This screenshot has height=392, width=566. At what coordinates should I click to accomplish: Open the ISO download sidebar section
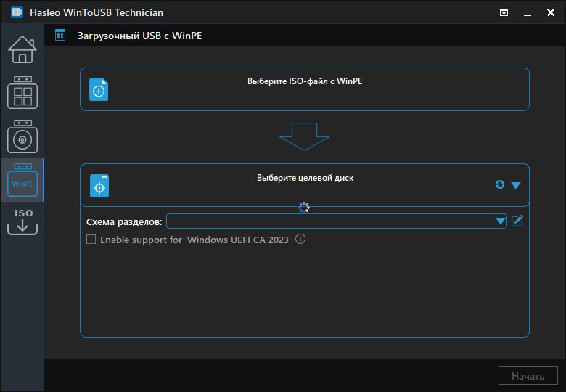[x=22, y=222]
